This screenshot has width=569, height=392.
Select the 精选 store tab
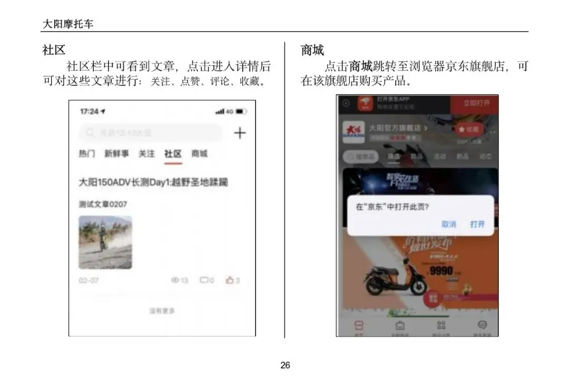tap(394, 156)
